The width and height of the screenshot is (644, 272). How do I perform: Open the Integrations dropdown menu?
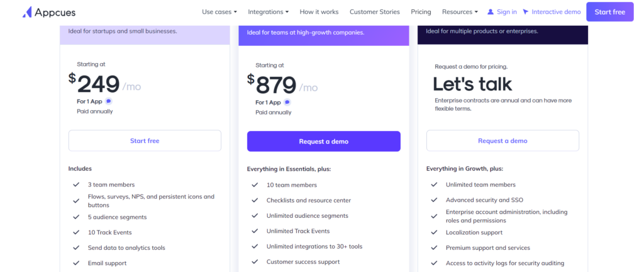pos(268,12)
